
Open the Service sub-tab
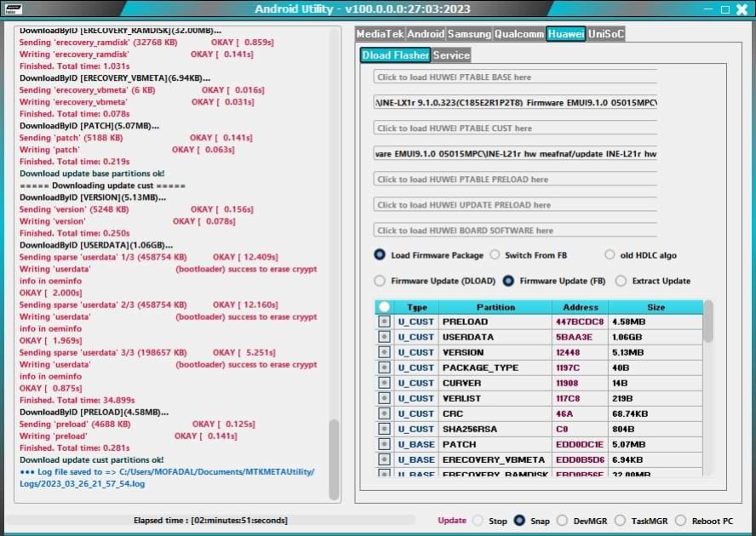pyautogui.click(x=451, y=55)
